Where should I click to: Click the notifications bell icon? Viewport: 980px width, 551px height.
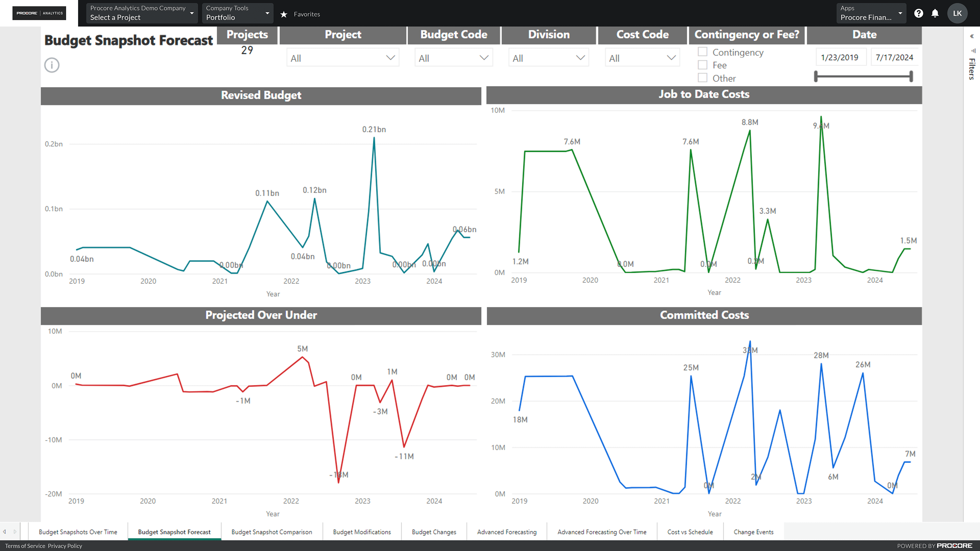[938, 13]
